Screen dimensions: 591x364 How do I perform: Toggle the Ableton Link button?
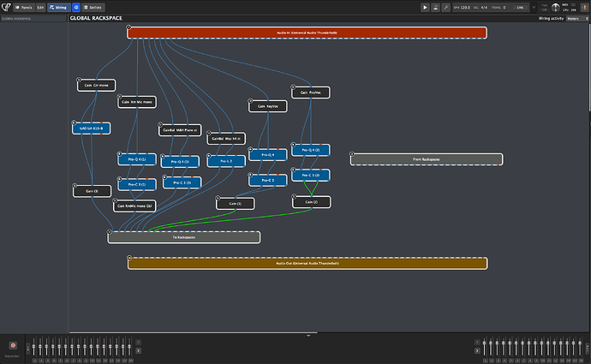point(520,7)
